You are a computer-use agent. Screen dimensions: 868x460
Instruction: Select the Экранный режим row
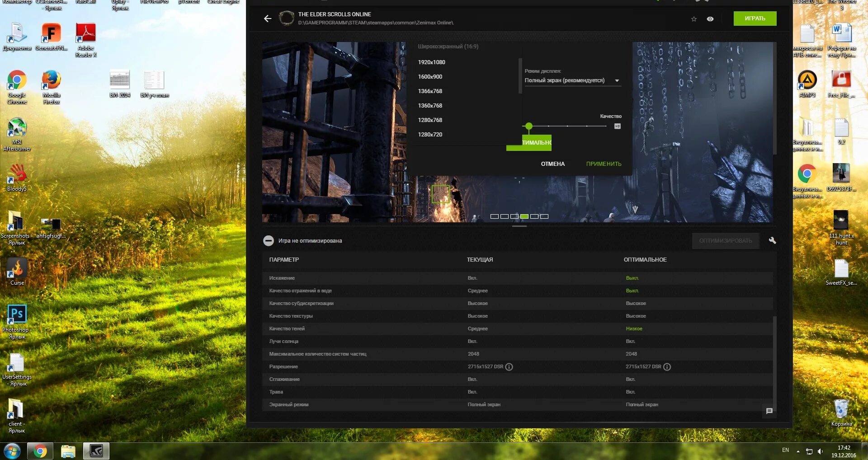(x=517, y=405)
